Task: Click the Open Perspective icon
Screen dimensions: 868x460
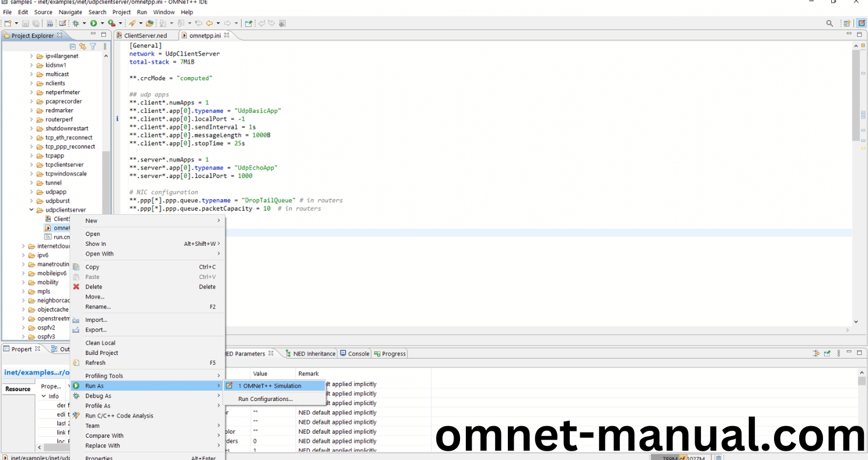Action: [x=847, y=23]
